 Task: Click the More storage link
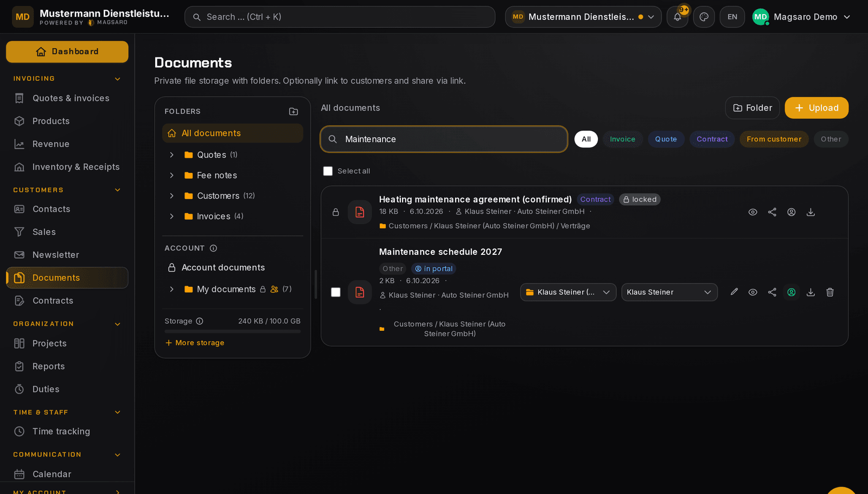(195, 343)
